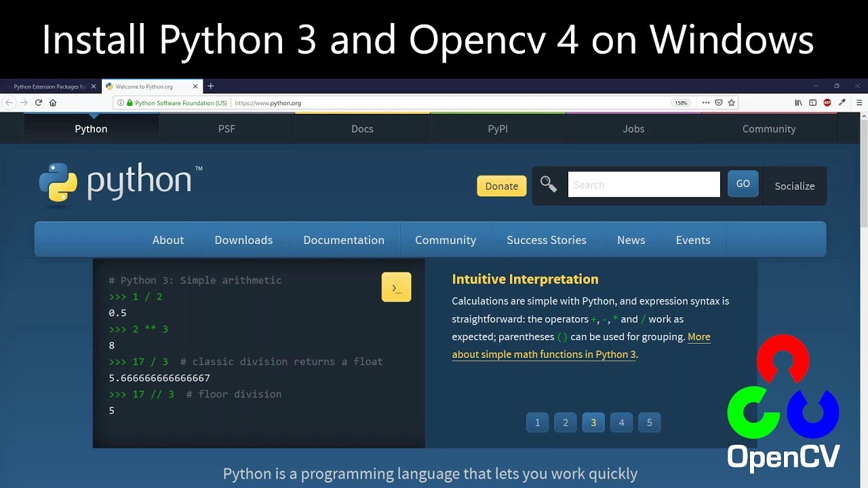Show slide 1 of the code carousel
This screenshot has width=868, height=488.
point(537,422)
